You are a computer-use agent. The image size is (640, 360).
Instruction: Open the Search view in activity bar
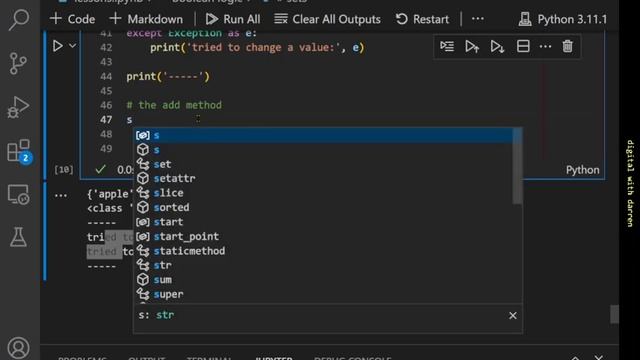[19, 20]
